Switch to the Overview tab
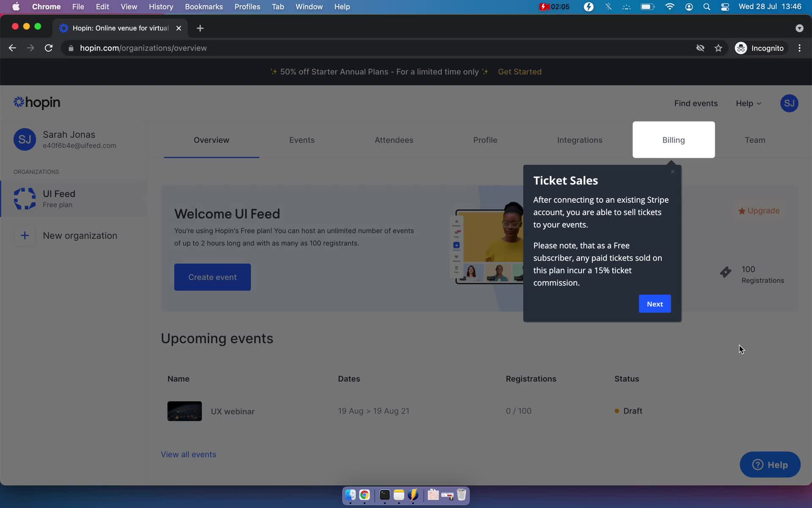Image resolution: width=812 pixels, height=508 pixels. click(x=211, y=140)
